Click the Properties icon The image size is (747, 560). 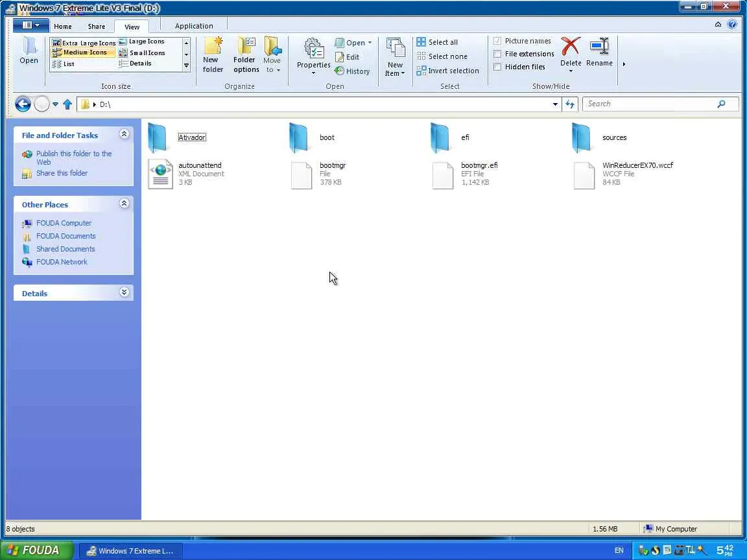tap(313, 49)
